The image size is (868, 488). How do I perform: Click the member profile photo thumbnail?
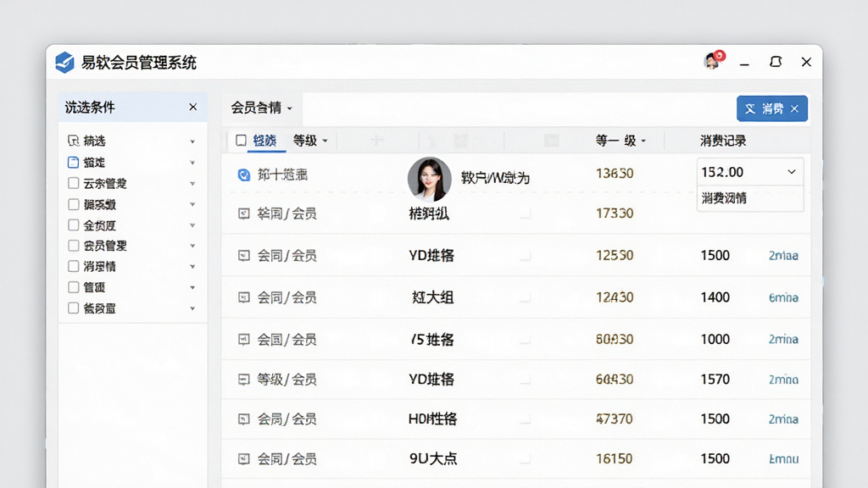click(x=430, y=179)
